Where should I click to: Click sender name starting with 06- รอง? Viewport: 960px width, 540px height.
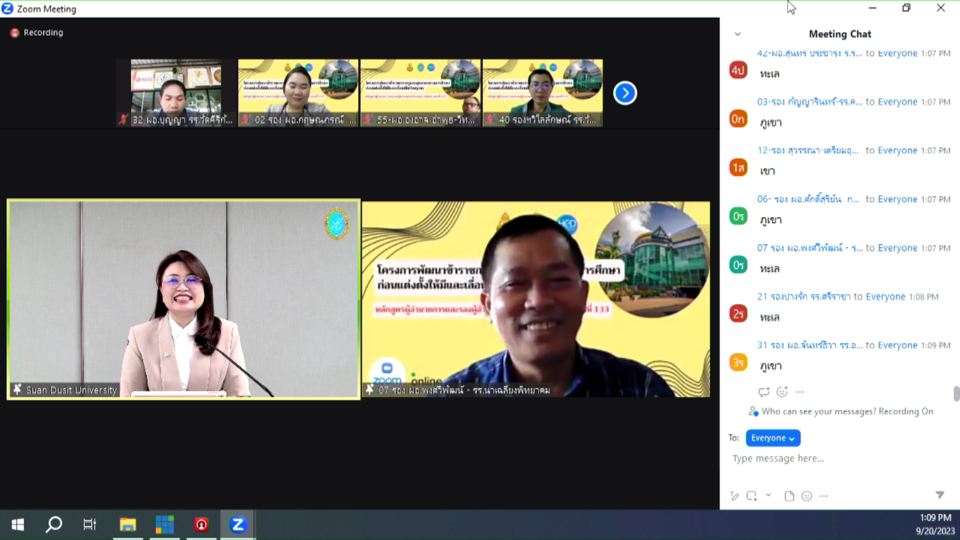808,199
